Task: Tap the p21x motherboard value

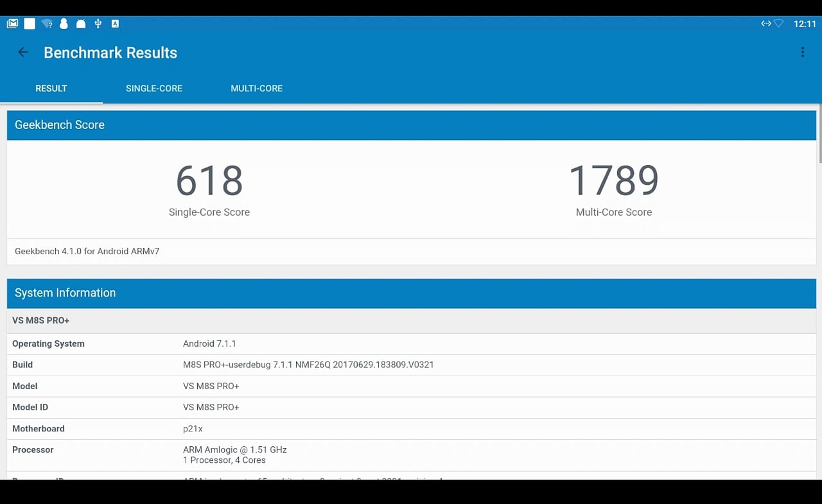Action: [193, 429]
